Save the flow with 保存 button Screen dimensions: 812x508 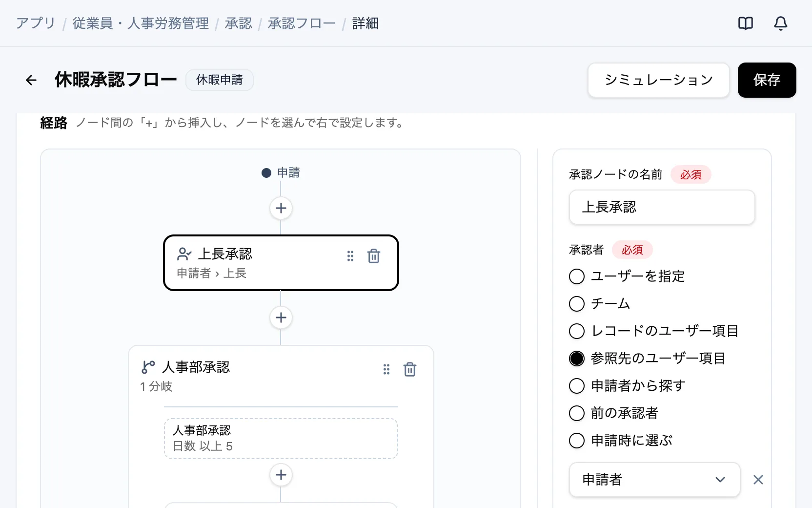point(767,80)
